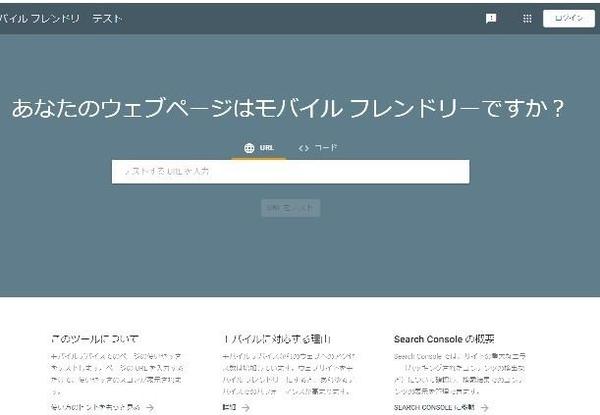
Task: Click the Search Console の概要 heading
Action: pos(444,339)
